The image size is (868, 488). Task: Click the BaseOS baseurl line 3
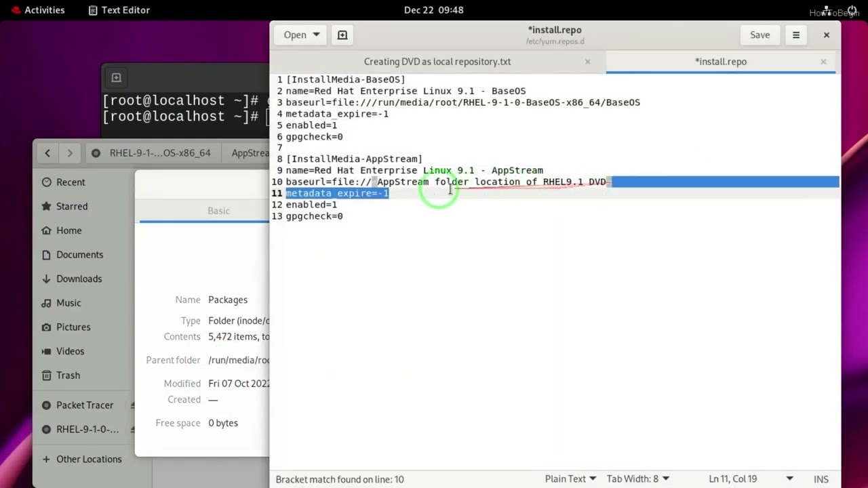click(462, 102)
